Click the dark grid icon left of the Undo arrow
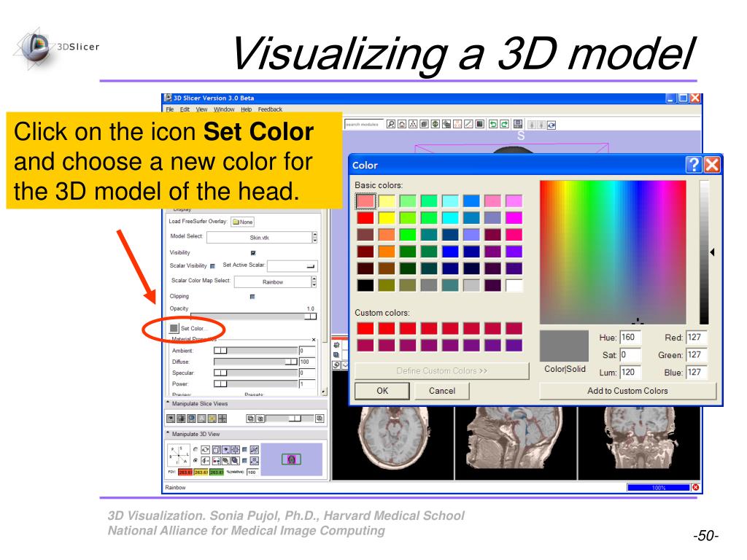Screen dimensions: 747x560 pyautogui.click(x=479, y=124)
